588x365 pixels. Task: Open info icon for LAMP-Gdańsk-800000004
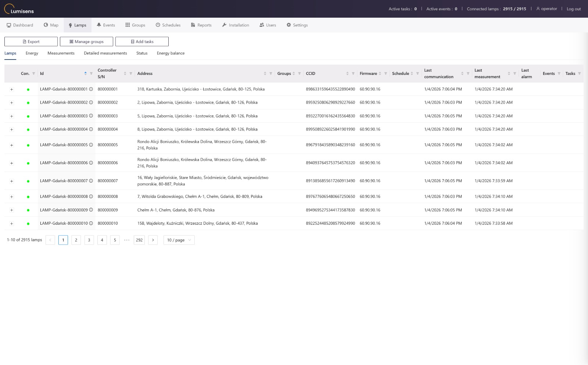(91, 129)
